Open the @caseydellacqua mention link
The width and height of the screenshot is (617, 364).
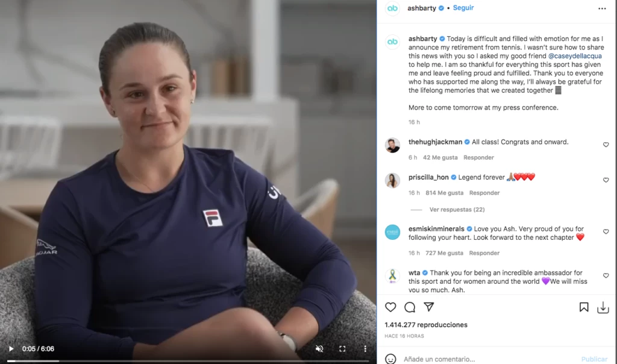pyautogui.click(x=575, y=56)
